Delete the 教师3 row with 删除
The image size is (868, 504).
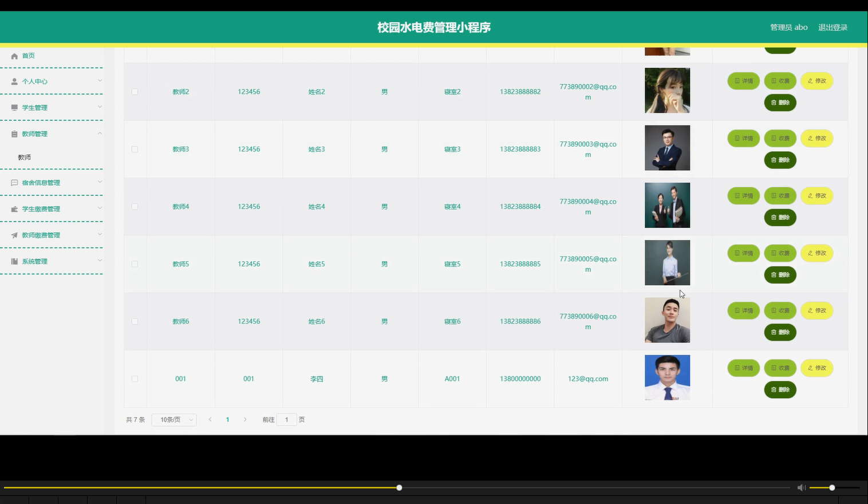tap(780, 160)
